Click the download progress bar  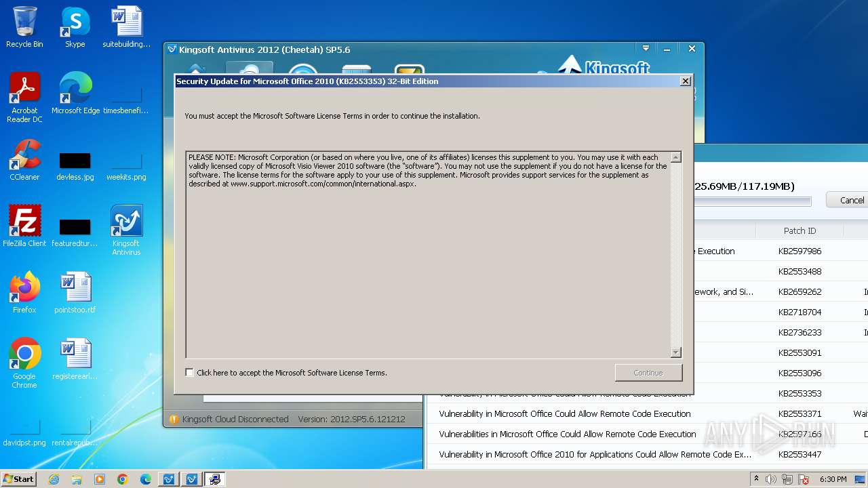click(x=753, y=201)
